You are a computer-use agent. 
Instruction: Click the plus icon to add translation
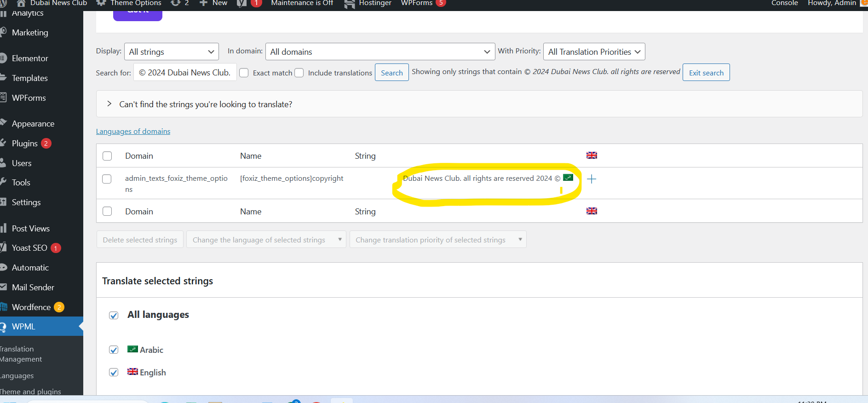[x=592, y=179]
